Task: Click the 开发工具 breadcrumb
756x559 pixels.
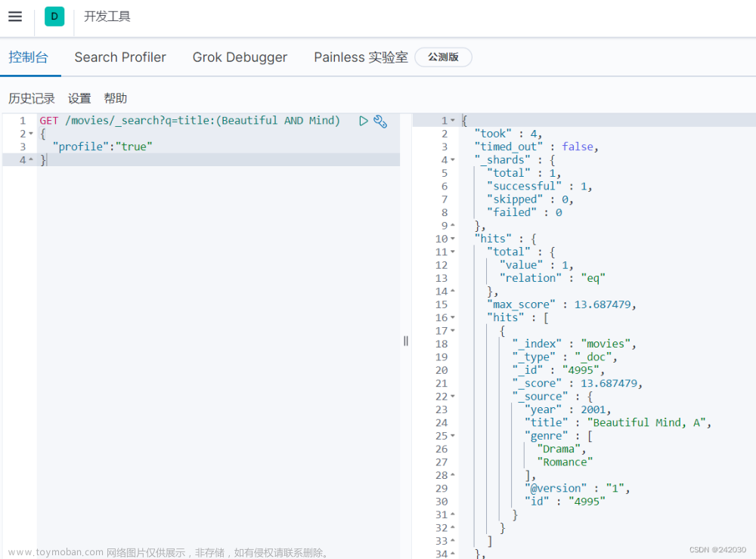Action: (x=107, y=17)
